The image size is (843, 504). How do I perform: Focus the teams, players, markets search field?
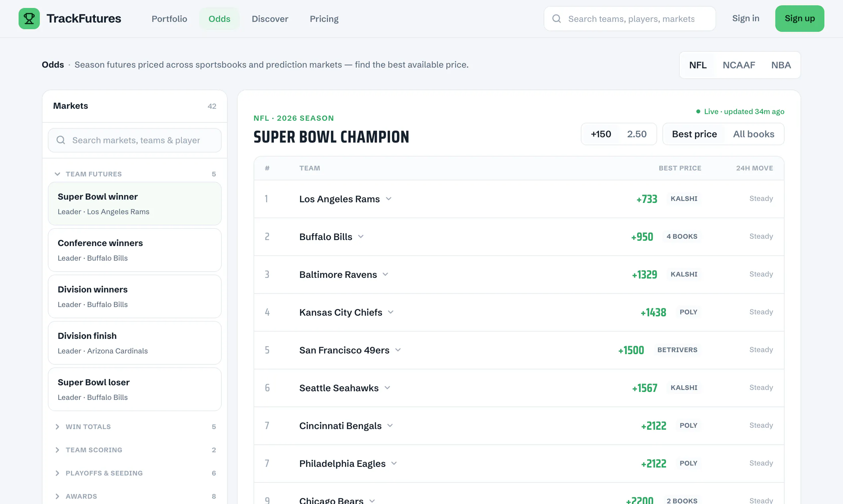pyautogui.click(x=630, y=19)
